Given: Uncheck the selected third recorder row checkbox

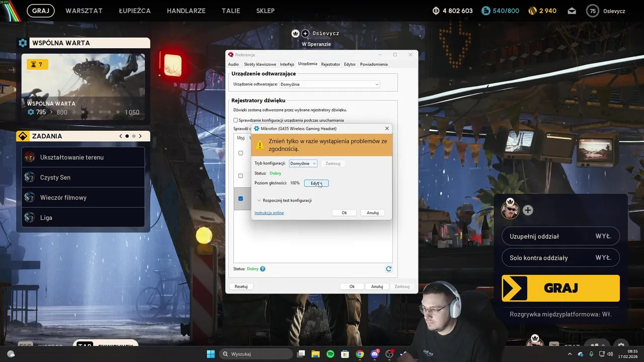Looking at the screenshot, I should coord(240,199).
